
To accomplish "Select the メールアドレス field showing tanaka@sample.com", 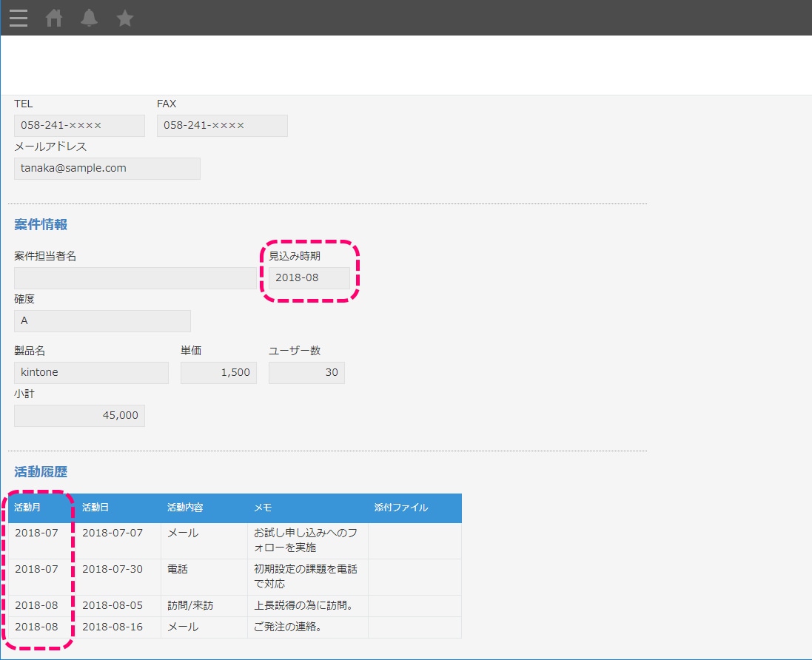I will (x=107, y=168).
